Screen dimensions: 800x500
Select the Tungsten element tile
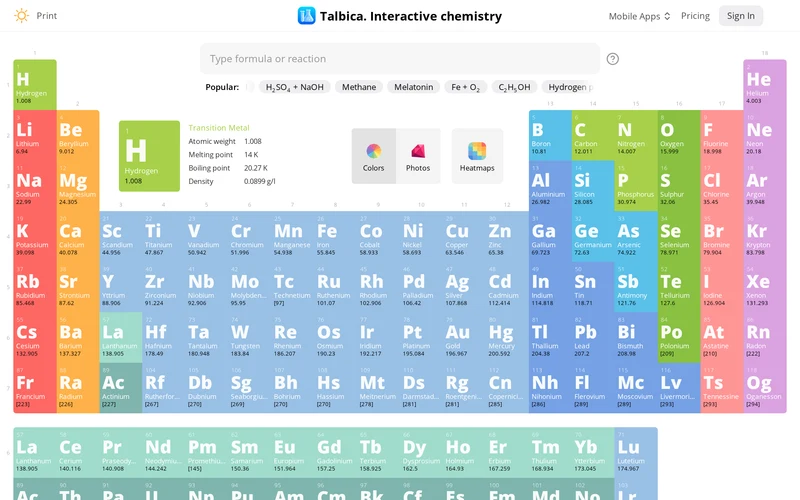(x=249, y=337)
